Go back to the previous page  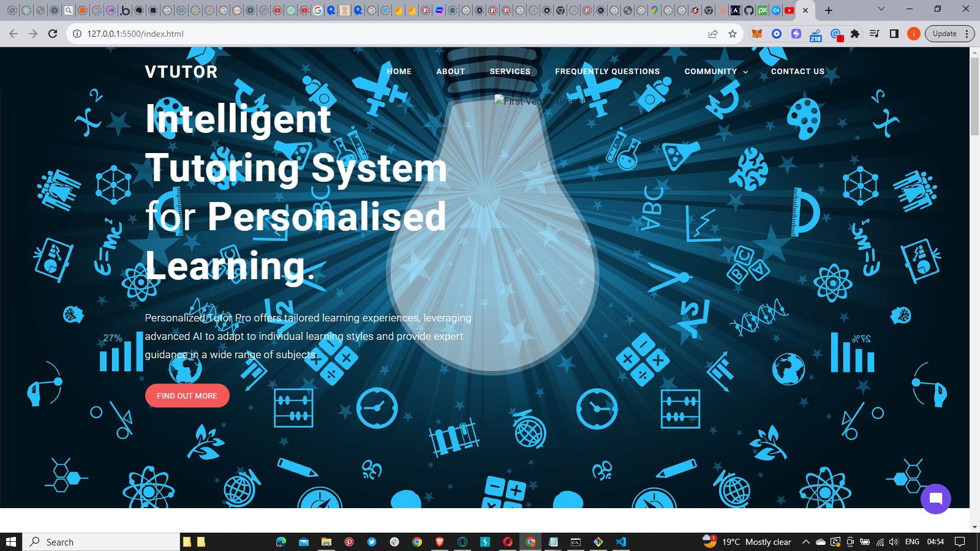(13, 34)
